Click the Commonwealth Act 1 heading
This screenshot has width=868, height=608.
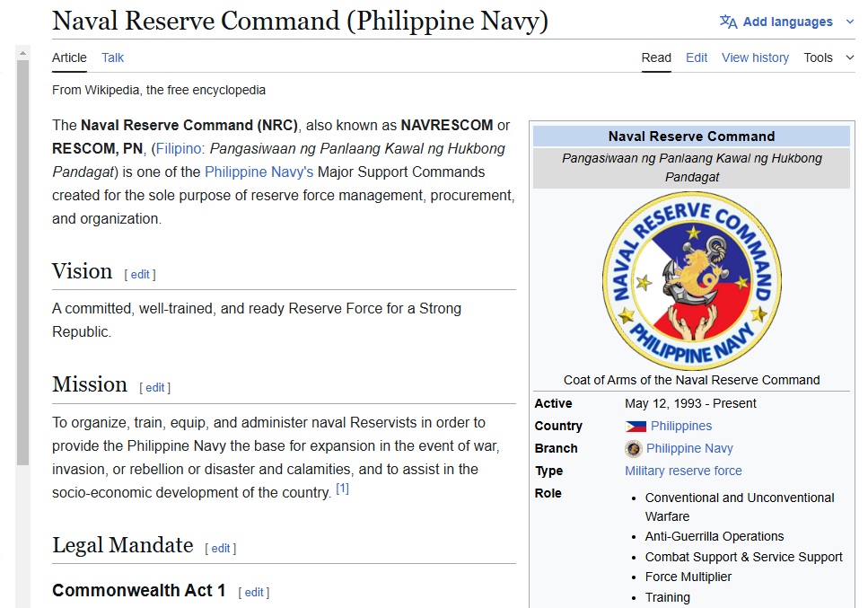(138, 590)
